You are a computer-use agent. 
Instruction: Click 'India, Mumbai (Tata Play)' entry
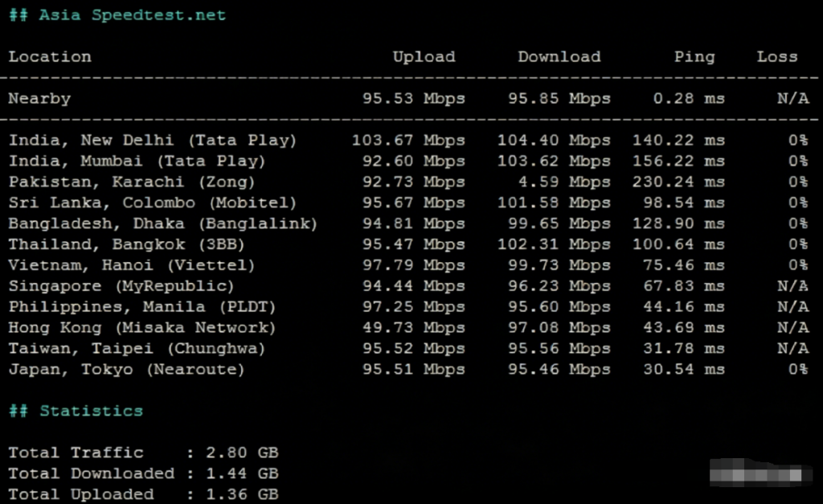[x=137, y=162]
